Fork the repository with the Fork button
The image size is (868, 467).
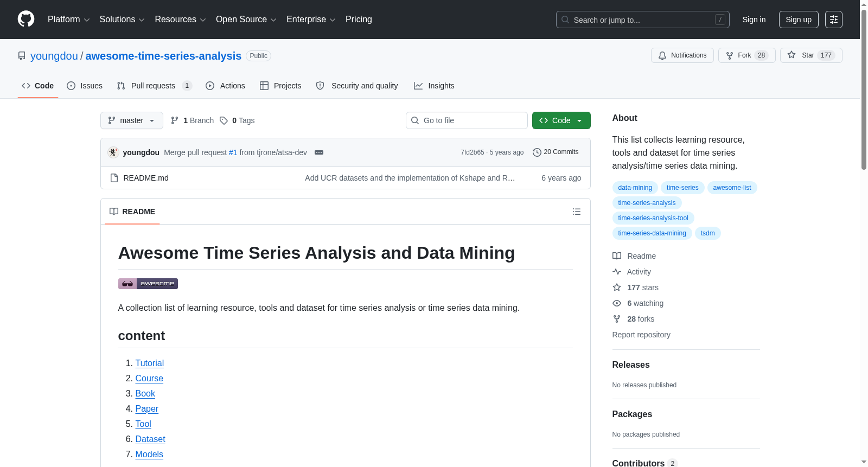point(747,55)
